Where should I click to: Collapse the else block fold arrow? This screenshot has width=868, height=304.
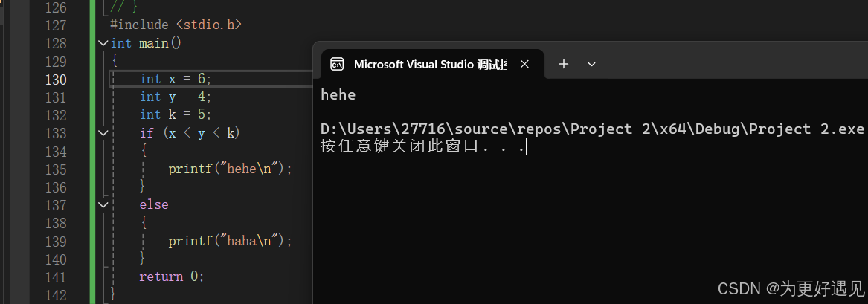[x=103, y=204]
